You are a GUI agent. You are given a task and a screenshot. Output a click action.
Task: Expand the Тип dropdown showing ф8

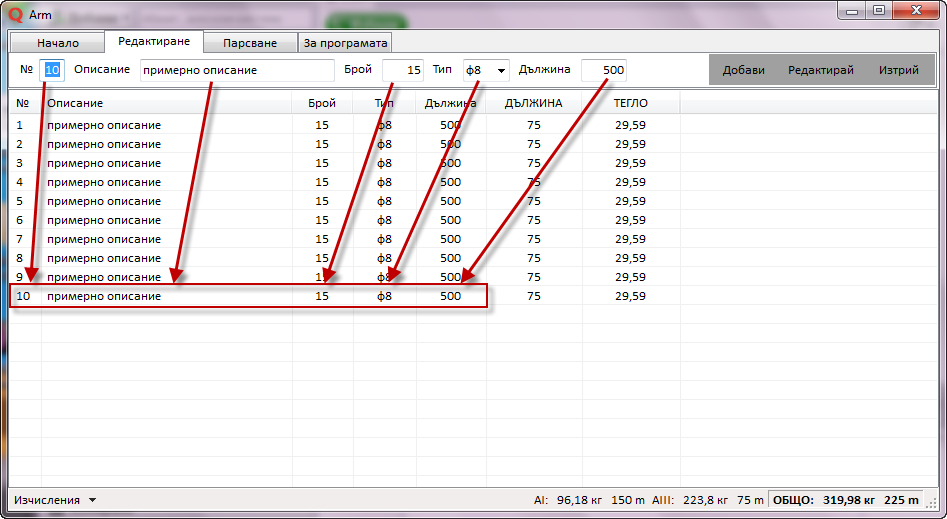[x=486, y=70]
